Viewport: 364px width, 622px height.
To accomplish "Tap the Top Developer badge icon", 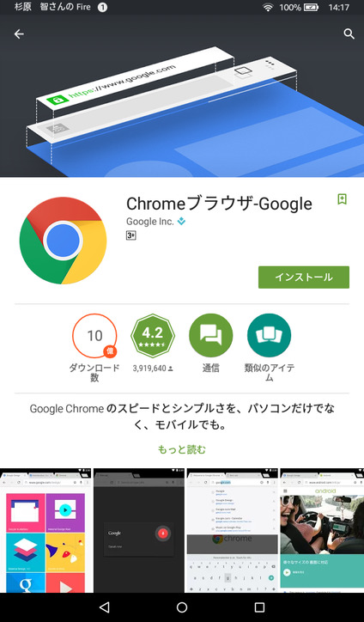I will tap(181, 222).
